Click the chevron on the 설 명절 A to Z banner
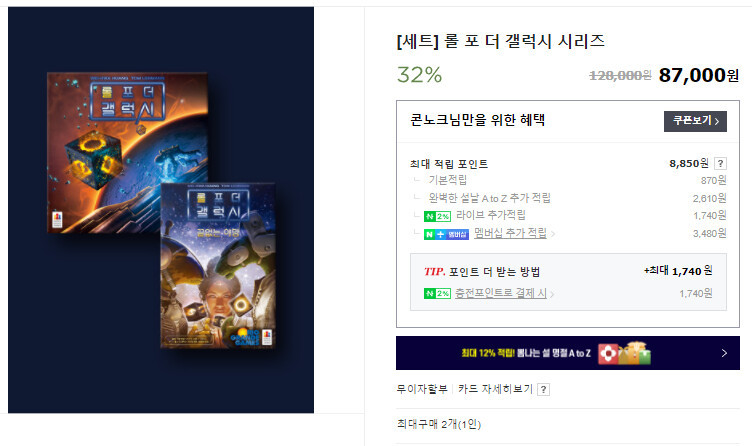 pyautogui.click(x=724, y=353)
